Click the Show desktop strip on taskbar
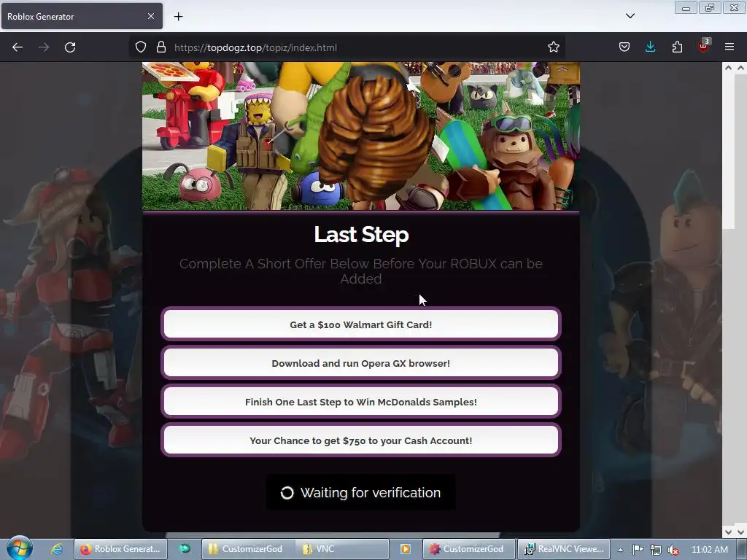This screenshot has width=747, height=560. point(742,549)
